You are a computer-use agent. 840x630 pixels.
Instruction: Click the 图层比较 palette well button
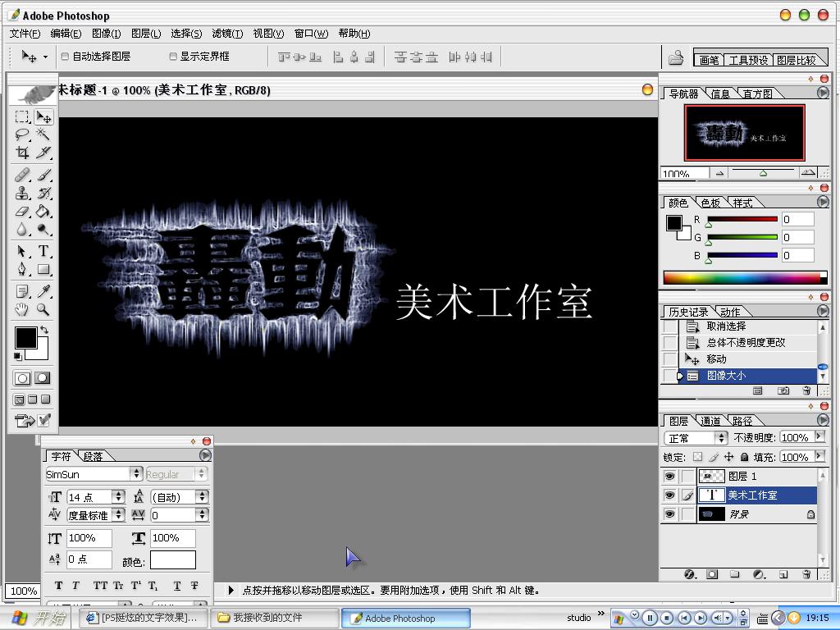[x=796, y=60]
